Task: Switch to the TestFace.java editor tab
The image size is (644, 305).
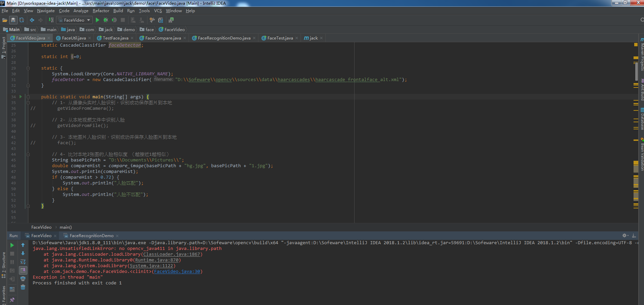Action: click(x=115, y=38)
